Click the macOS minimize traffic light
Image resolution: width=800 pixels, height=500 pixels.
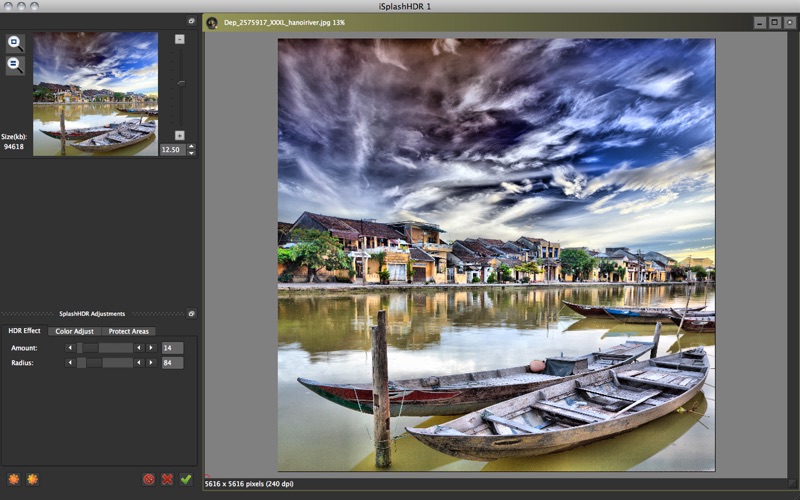21,6
